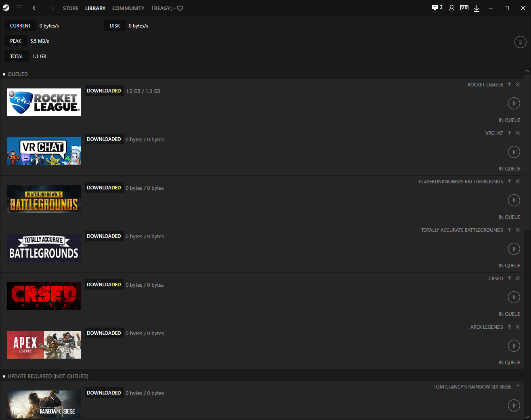Open the ROCKET LEAGUE title link
The width and height of the screenshot is (531, 420).
pos(485,85)
